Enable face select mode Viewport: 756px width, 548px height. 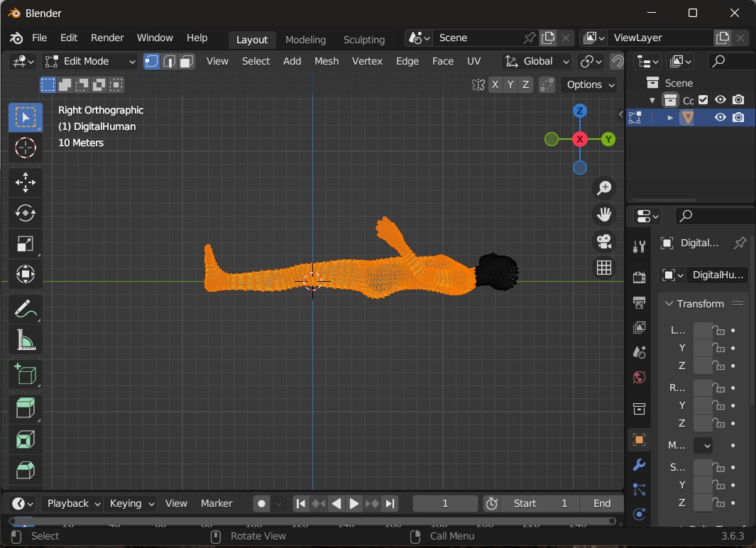[187, 62]
